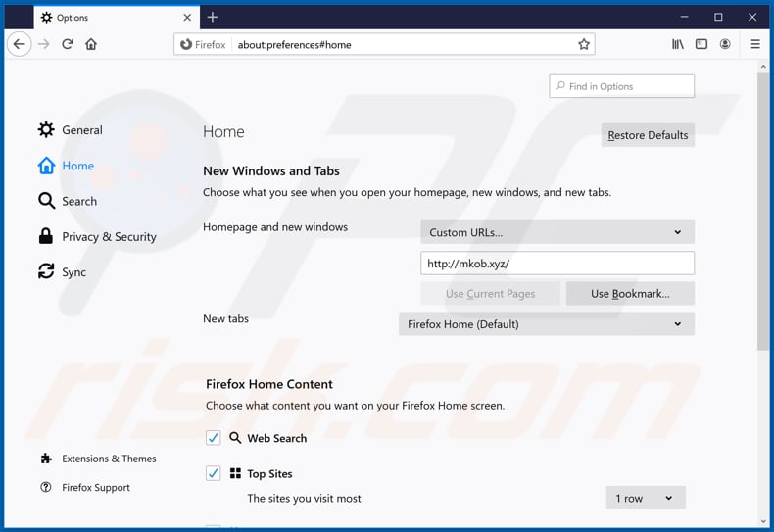Uncheck the Web Search checkbox
The image size is (774, 532).
[214, 438]
